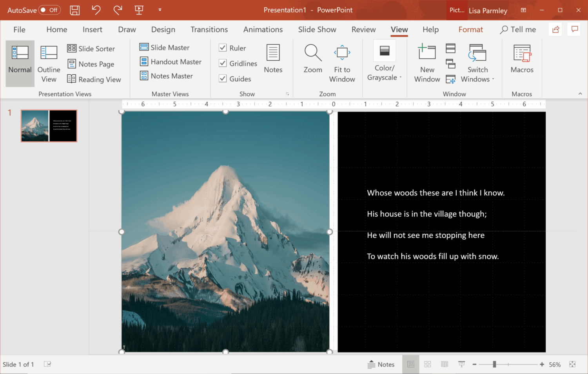This screenshot has width=588, height=374.
Task: Undo the last action
Action: 96,10
